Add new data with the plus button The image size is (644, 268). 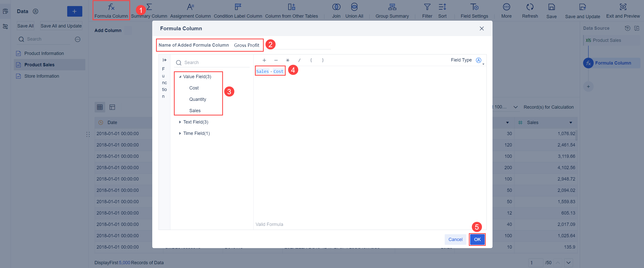click(x=74, y=11)
